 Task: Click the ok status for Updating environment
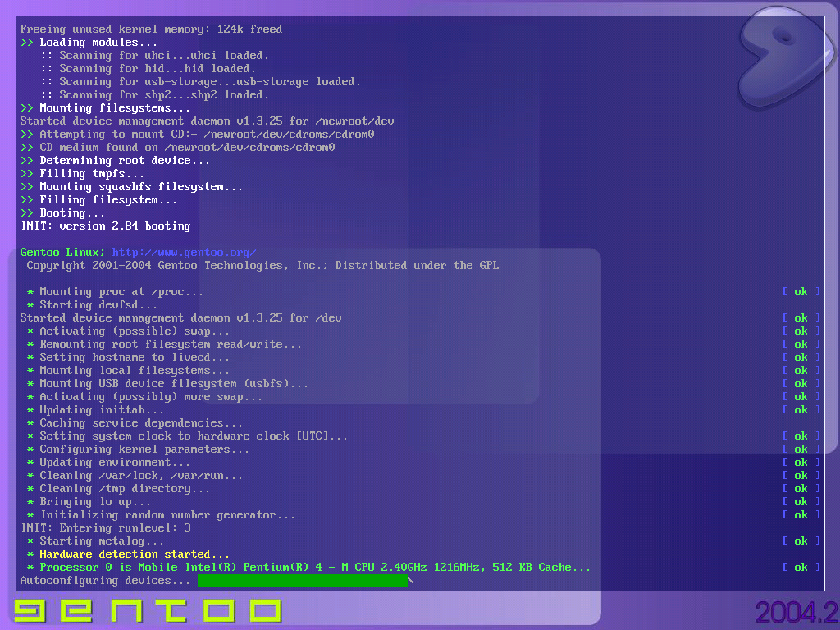point(801,463)
